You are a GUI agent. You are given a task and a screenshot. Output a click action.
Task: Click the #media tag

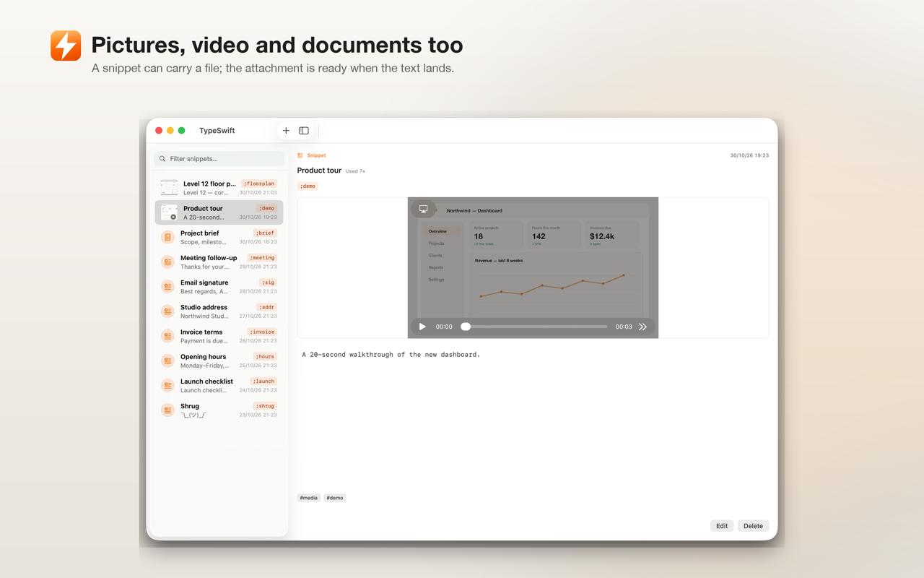tap(309, 498)
